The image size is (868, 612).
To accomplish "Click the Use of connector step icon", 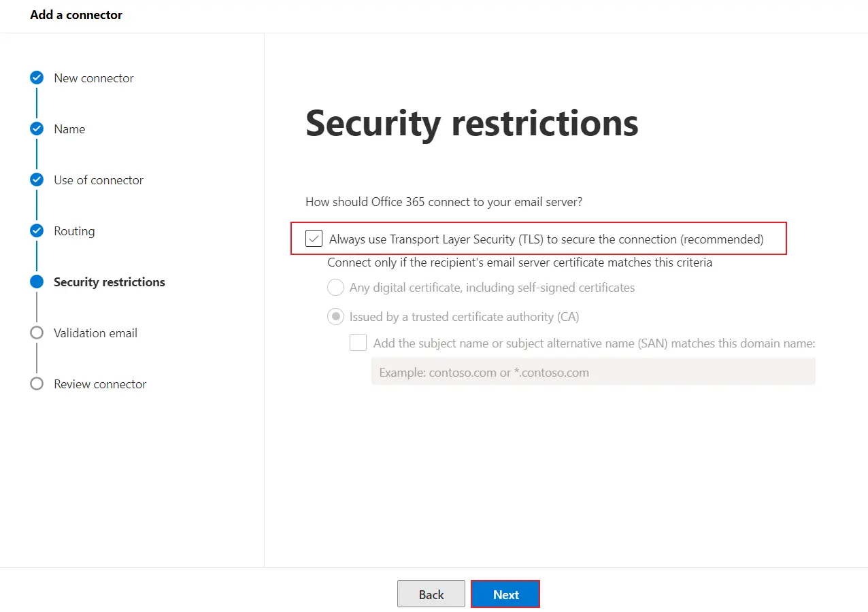I will [x=37, y=180].
